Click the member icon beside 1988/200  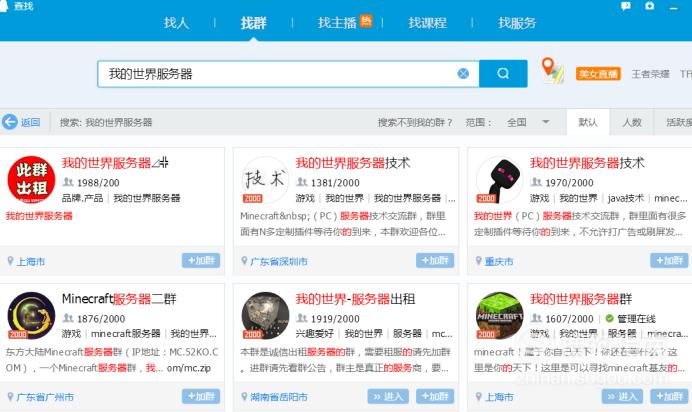click(x=68, y=182)
